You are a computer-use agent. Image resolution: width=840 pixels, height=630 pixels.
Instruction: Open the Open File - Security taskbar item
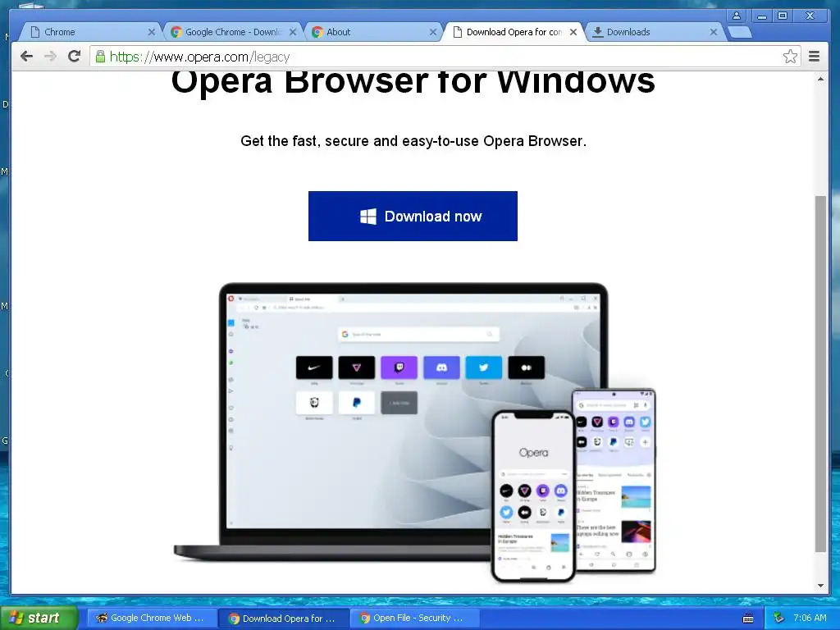click(x=414, y=618)
